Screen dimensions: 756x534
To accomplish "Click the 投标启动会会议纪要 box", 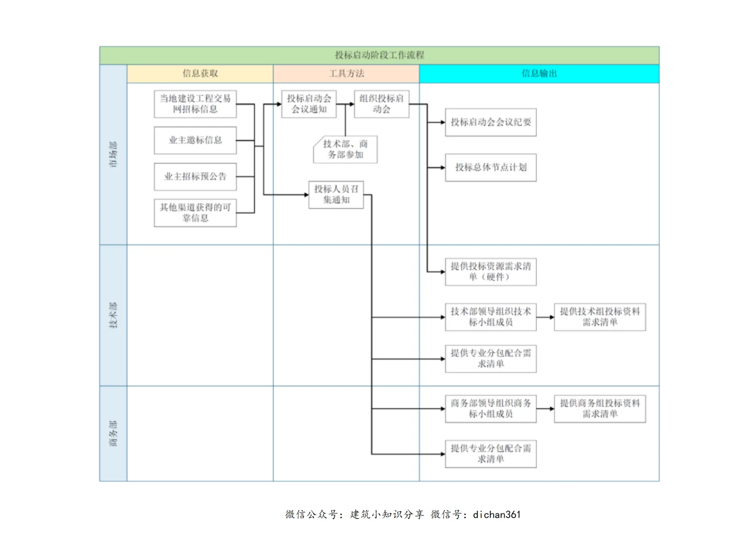I will 490,122.
